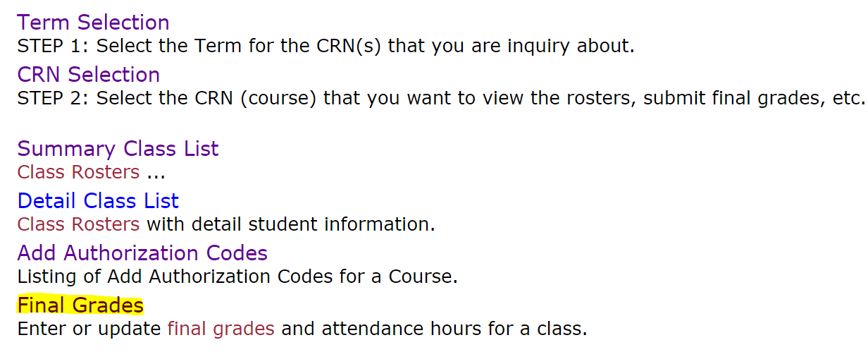
Task: Click the 'STEP 2:' label text
Action: click(x=53, y=98)
